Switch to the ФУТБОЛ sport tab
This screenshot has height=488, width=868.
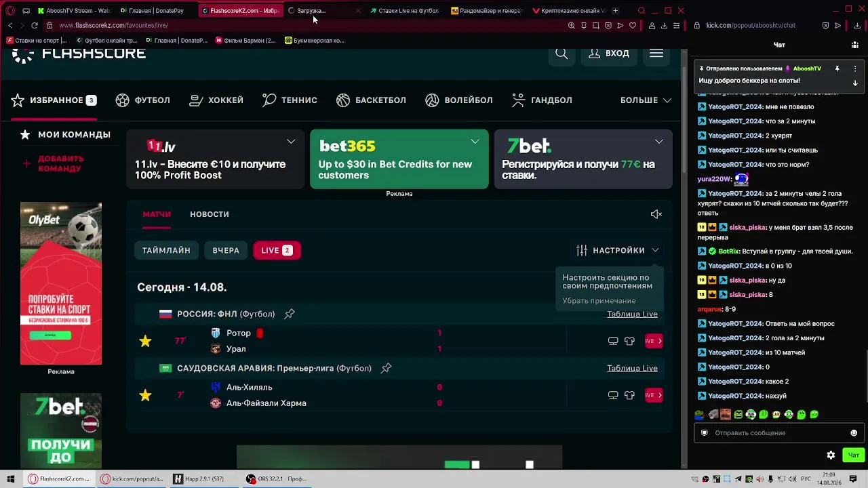pos(143,100)
